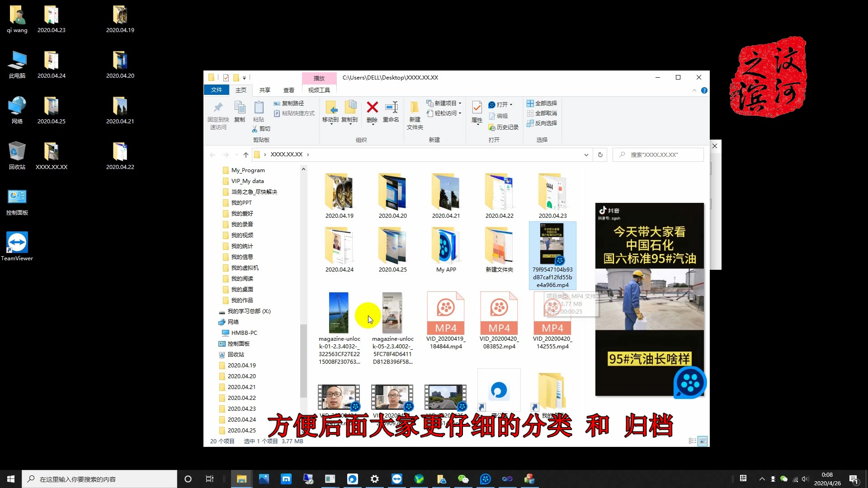This screenshot has width=868, height=488.
Task: Open WeChat from the taskbar
Action: coord(464,479)
